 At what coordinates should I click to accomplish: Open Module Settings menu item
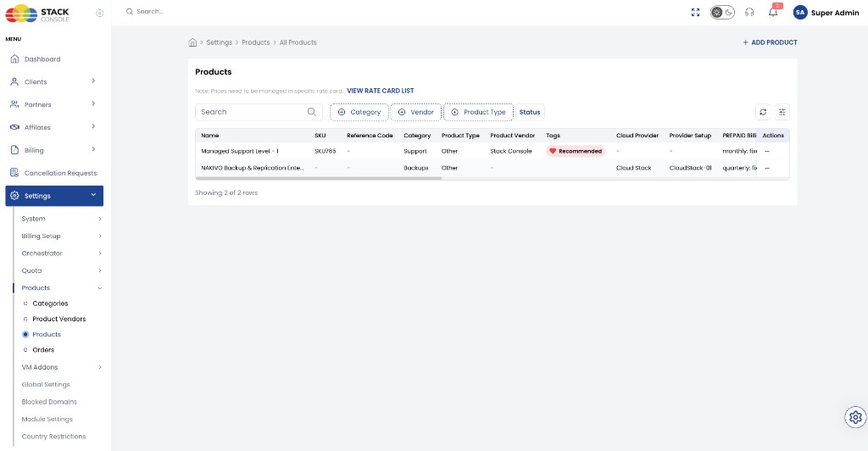[47, 419]
